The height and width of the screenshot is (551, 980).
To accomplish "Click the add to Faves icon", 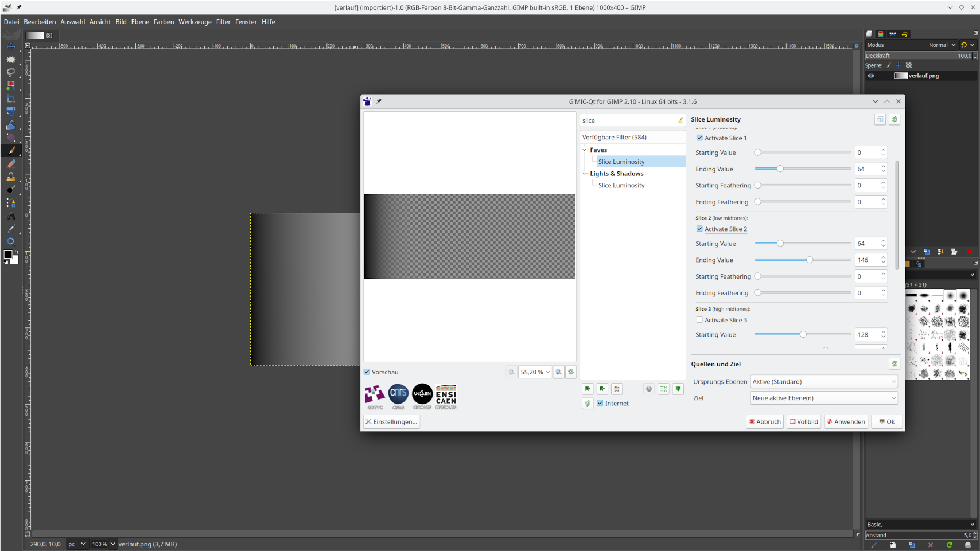I will [588, 389].
